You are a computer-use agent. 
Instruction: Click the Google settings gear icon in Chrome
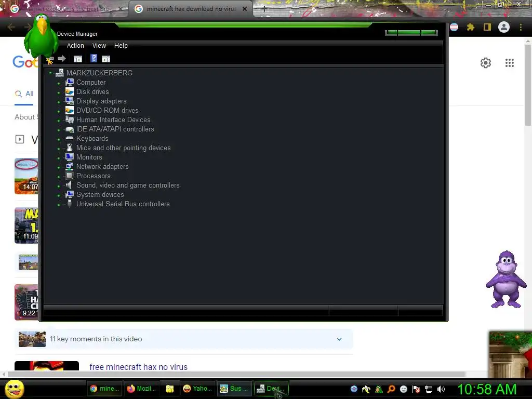click(486, 63)
